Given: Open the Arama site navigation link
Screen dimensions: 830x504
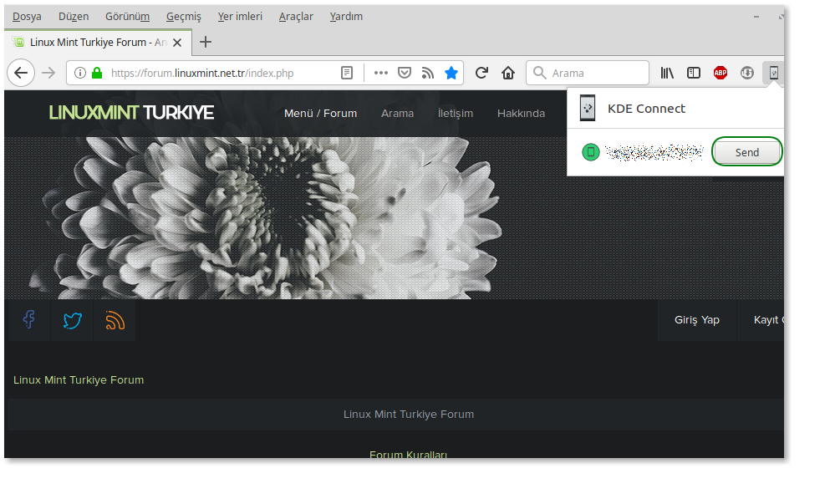Looking at the screenshot, I should click(398, 114).
